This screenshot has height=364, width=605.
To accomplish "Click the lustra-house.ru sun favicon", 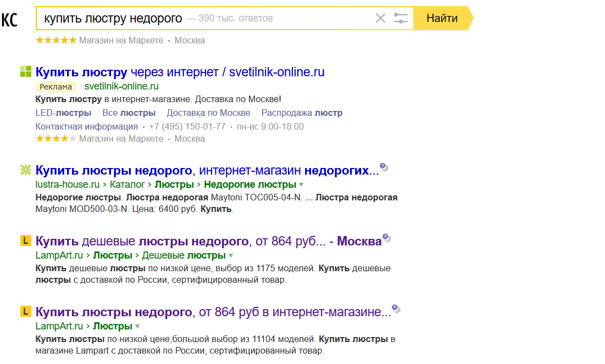I will [x=26, y=170].
